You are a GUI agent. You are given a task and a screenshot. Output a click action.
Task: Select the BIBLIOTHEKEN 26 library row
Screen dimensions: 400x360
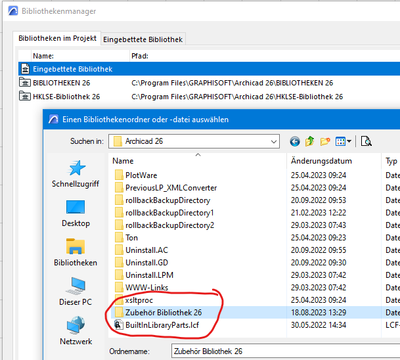[209, 83]
